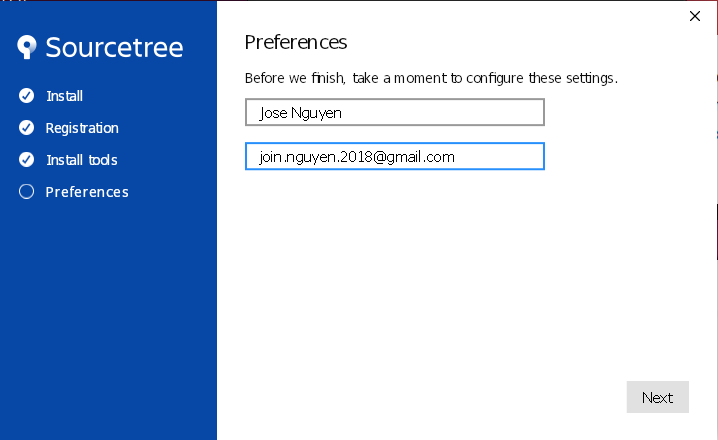Viewport: 718px width, 440px height.
Task: Click the Sourcetree title text
Action: point(114,47)
